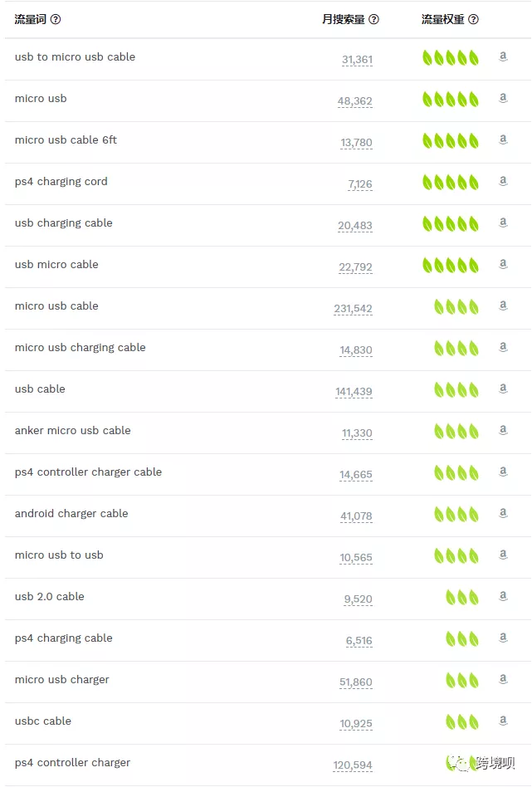Open Amazon icon for 'usb to micro usb cable'
532x787 pixels.
tap(503, 57)
